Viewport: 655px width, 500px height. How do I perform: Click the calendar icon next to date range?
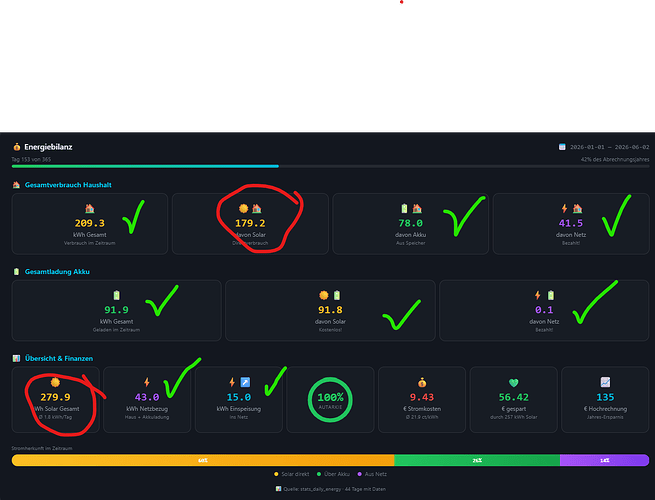point(562,147)
